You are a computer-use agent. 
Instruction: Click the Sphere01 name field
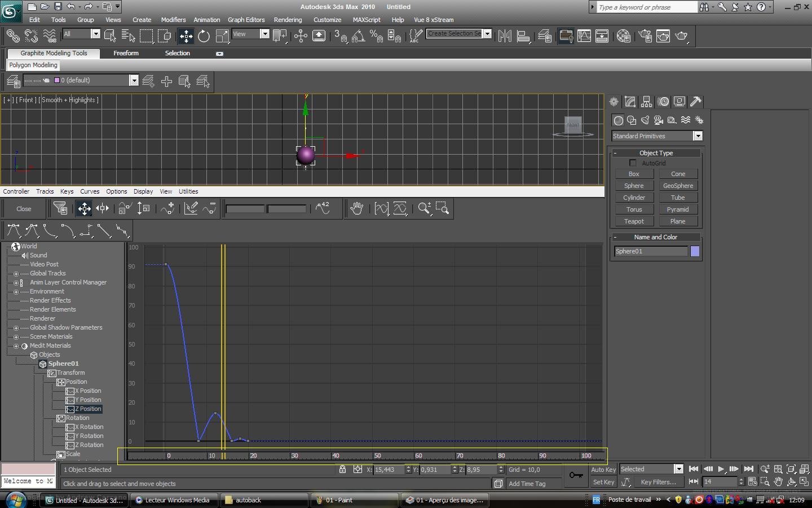[651, 252]
